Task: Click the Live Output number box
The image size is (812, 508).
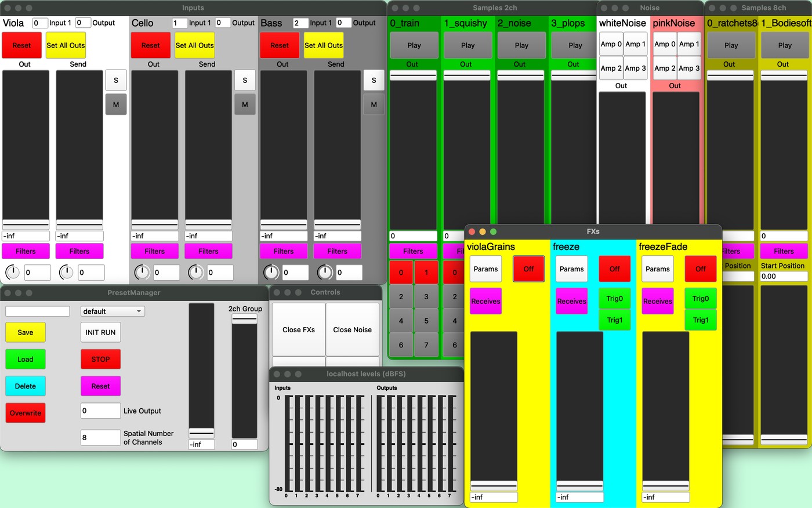Action: pyautogui.click(x=100, y=411)
